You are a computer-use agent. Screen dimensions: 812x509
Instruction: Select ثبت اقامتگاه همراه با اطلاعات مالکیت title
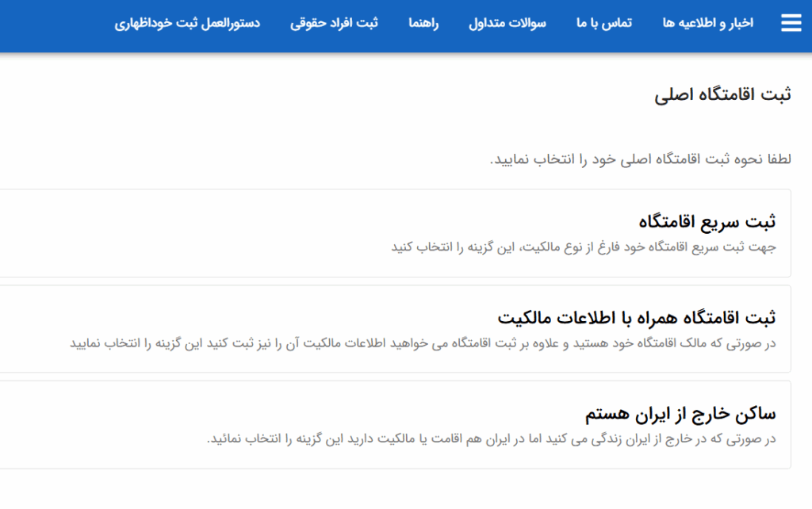(637, 317)
